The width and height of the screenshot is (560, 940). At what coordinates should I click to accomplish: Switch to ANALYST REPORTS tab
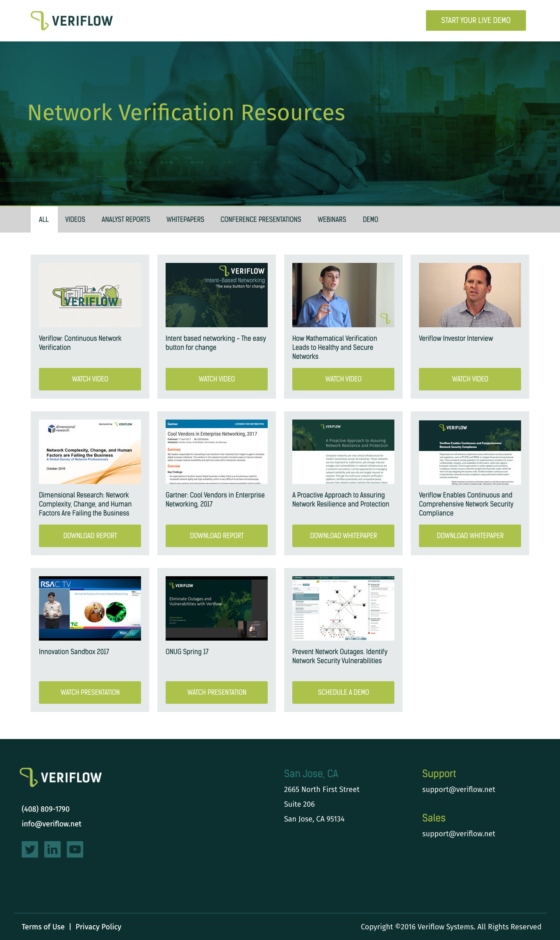click(x=126, y=219)
